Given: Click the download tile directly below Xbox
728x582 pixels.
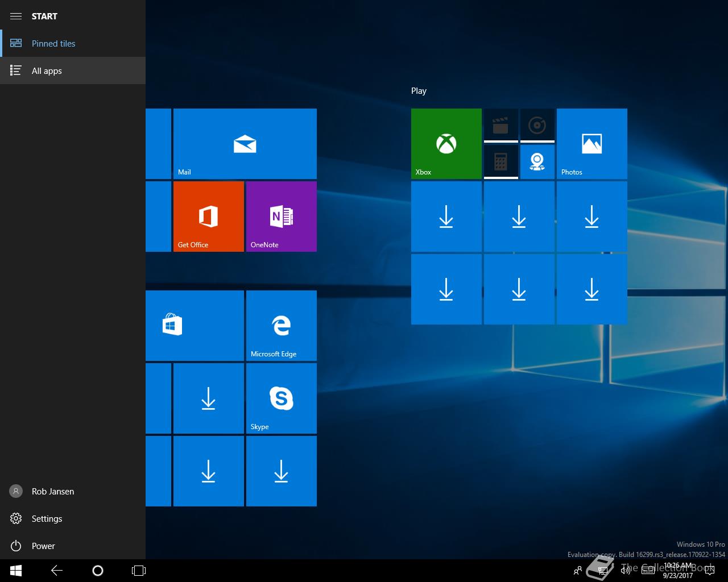Looking at the screenshot, I should [x=446, y=217].
